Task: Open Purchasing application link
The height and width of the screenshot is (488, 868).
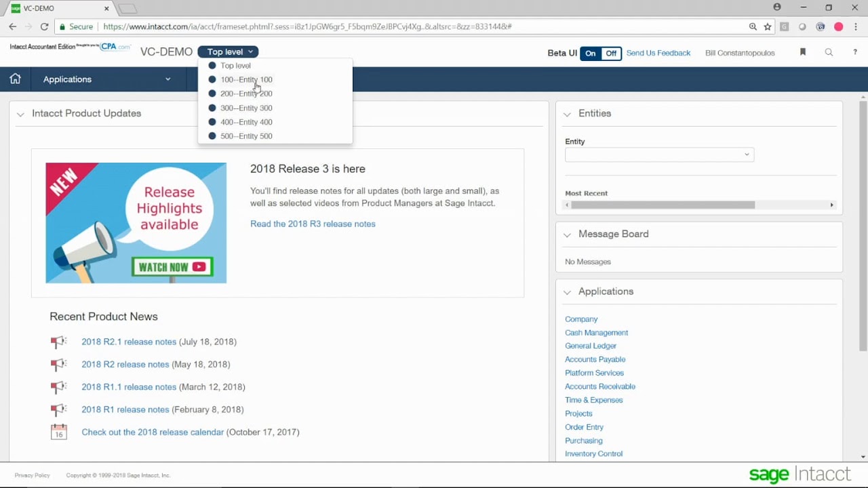Action: (x=583, y=441)
